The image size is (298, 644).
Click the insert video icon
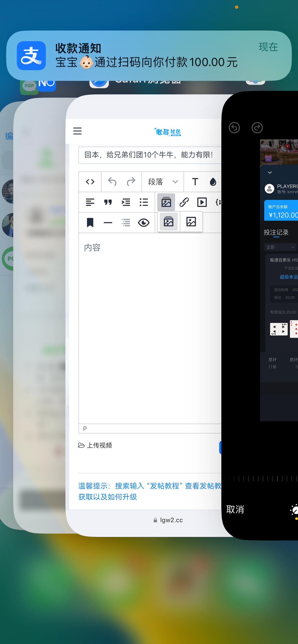pyautogui.click(x=202, y=202)
